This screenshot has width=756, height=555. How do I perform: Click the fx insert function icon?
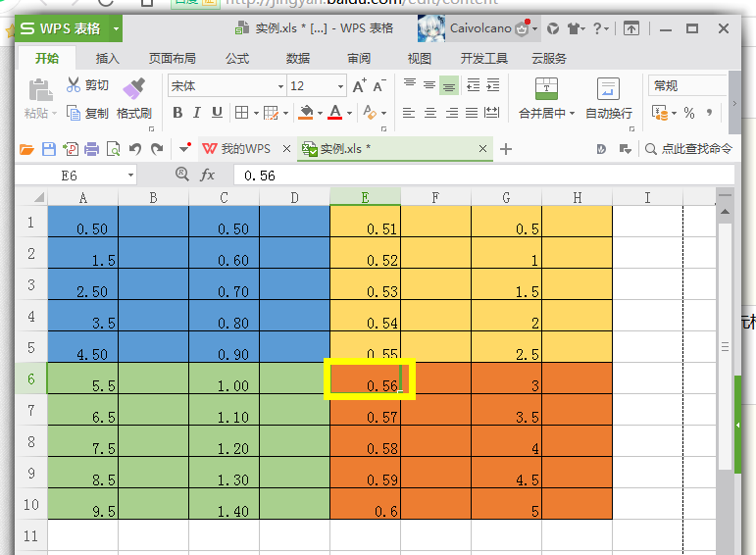click(x=207, y=175)
